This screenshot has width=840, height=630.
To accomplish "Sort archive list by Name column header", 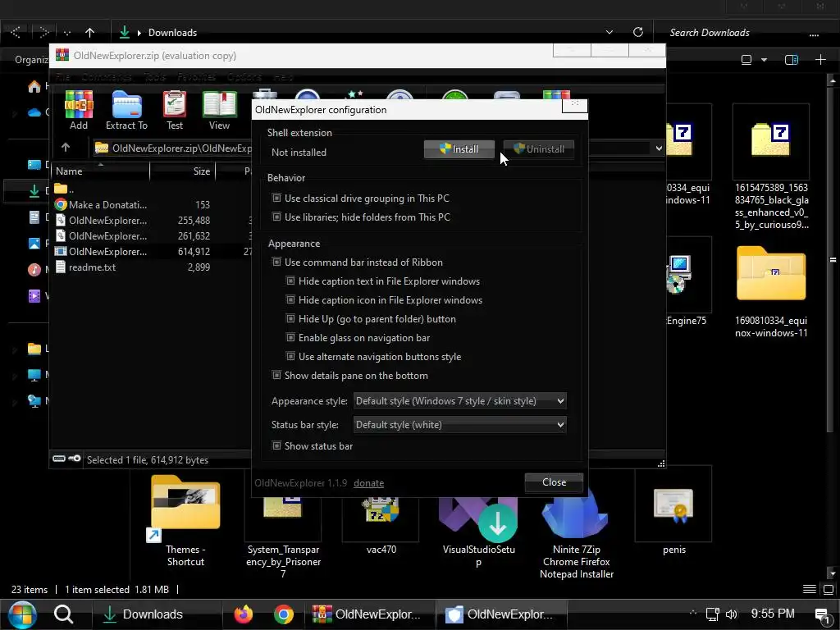I will click(x=101, y=171).
